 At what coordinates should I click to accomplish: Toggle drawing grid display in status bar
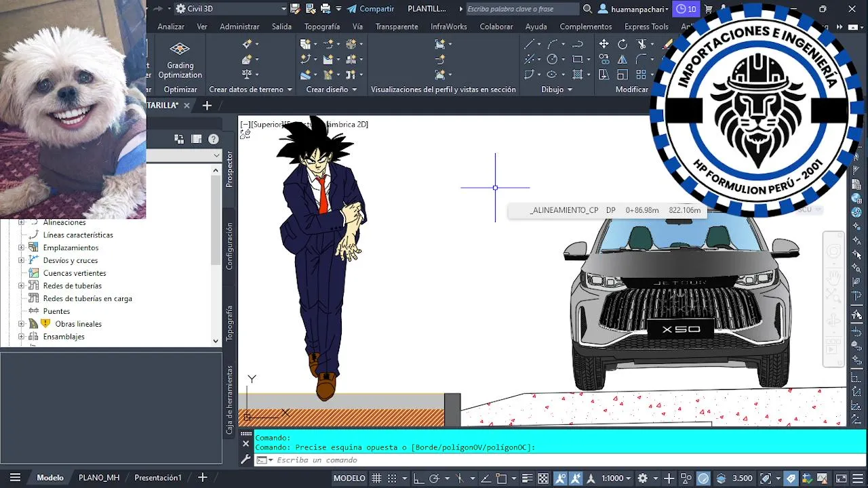tap(377, 478)
